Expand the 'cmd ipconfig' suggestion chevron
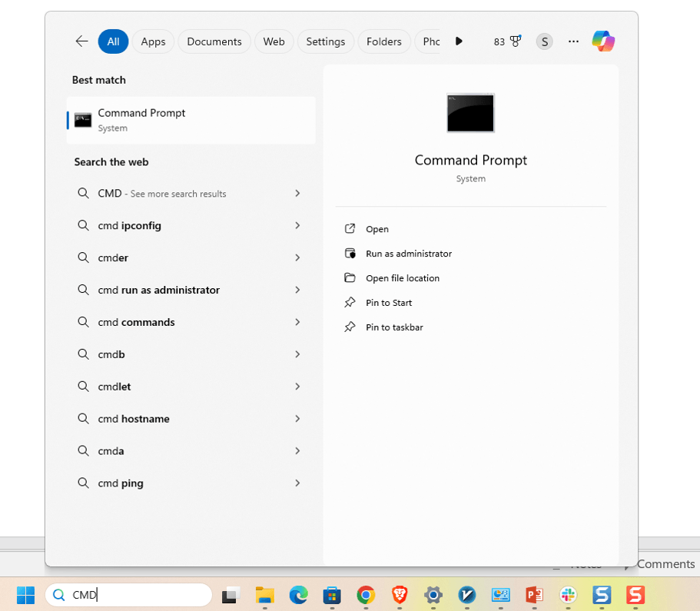The width and height of the screenshot is (700, 611). (x=297, y=226)
